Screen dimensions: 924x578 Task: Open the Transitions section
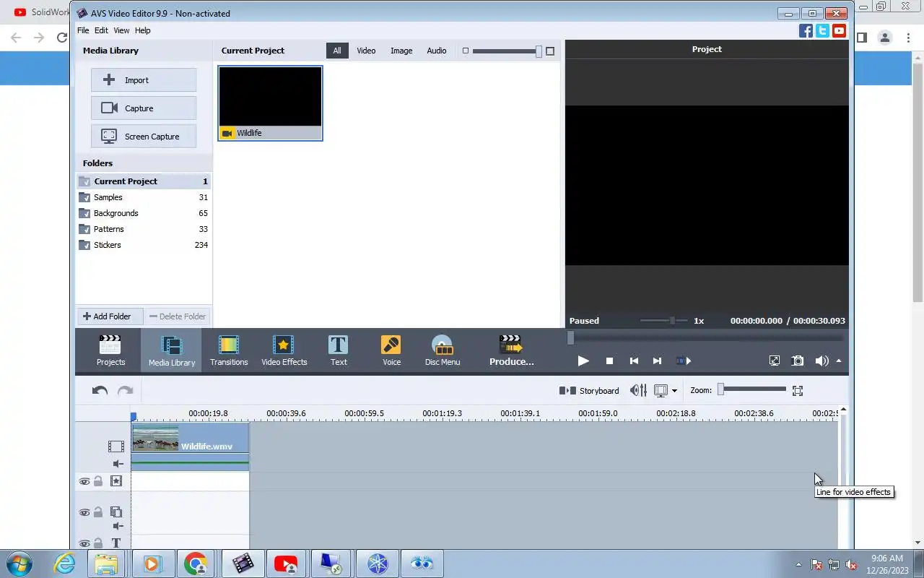coord(229,350)
